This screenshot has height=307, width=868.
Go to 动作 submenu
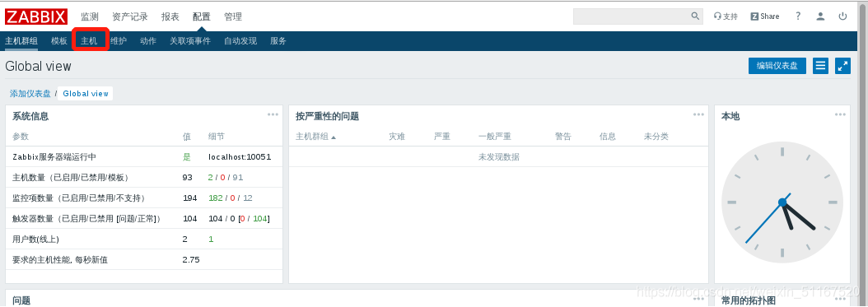(148, 41)
